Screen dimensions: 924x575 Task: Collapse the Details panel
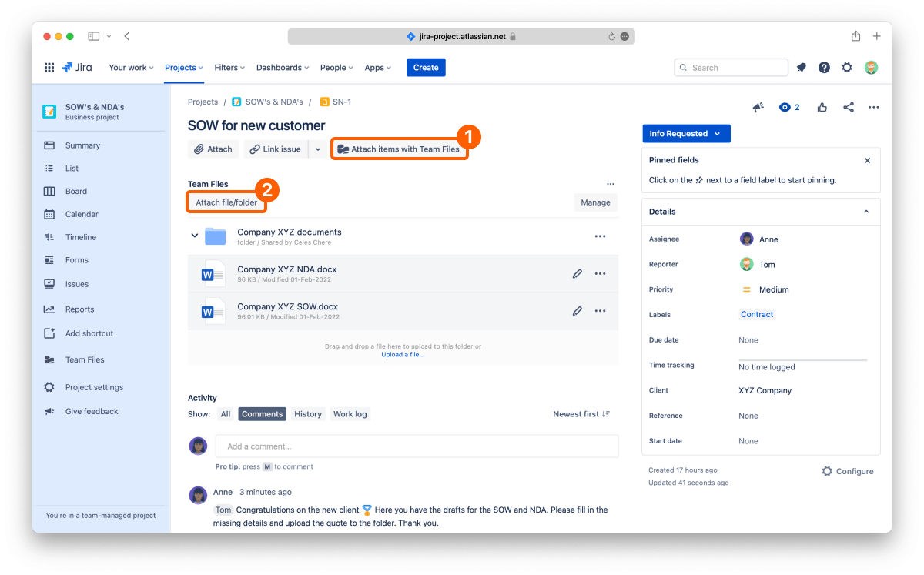pyautogui.click(x=866, y=212)
